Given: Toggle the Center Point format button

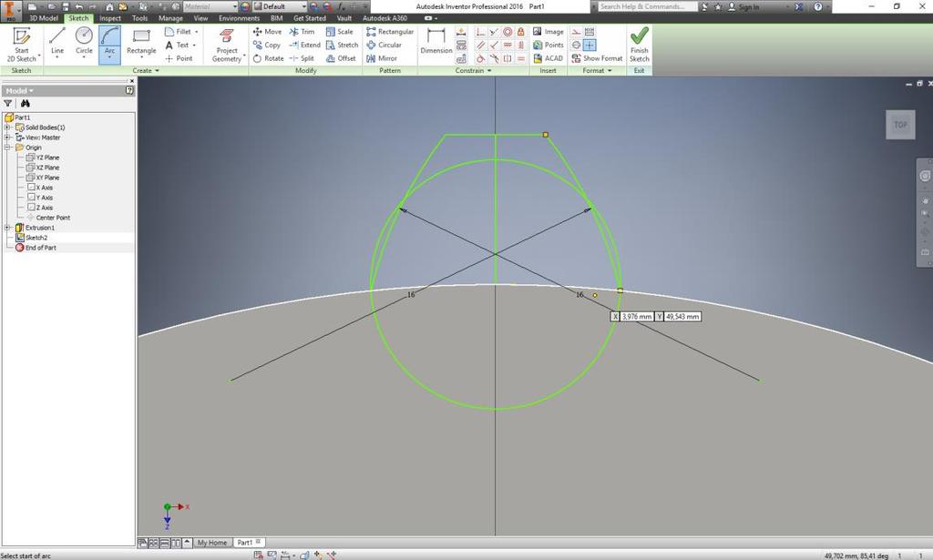Looking at the screenshot, I should 590,45.
